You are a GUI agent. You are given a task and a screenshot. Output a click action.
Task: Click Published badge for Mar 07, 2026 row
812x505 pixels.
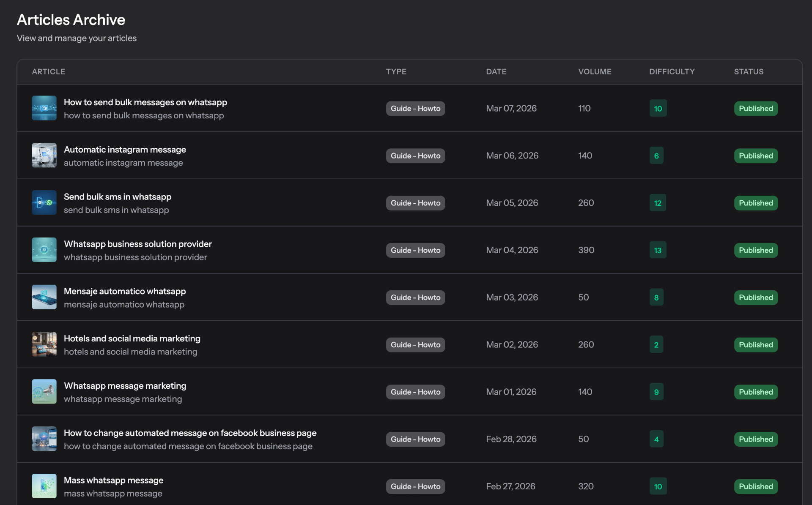point(756,109)
